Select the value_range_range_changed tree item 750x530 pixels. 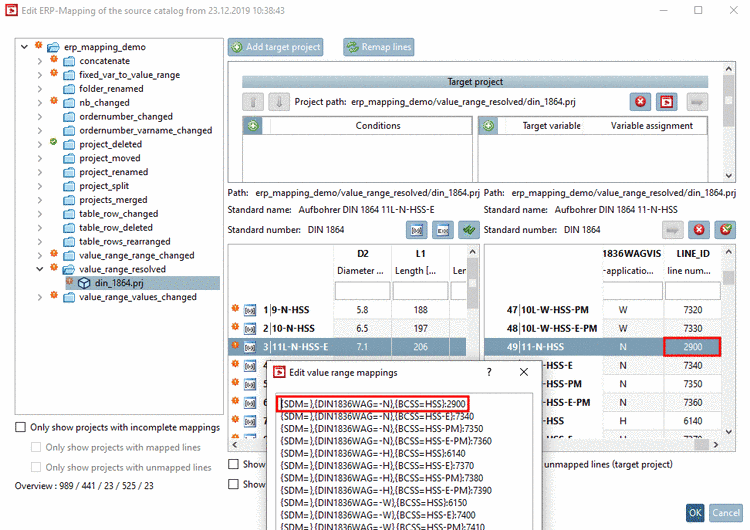point(136,255)
